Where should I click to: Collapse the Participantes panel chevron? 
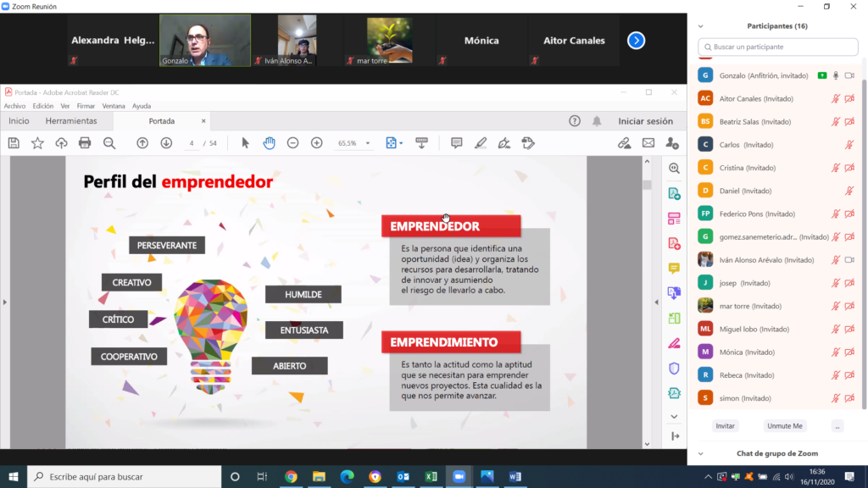[701, 26]
